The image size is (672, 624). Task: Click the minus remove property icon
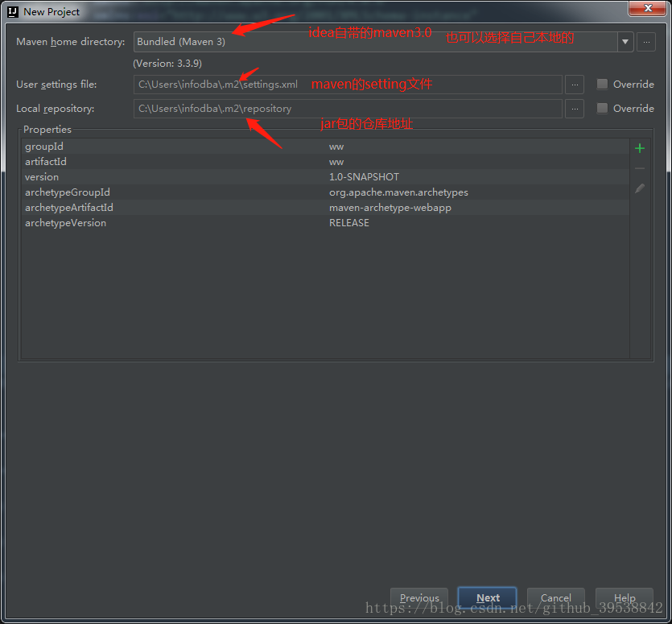pyautogui.click(x=640, y=168)
